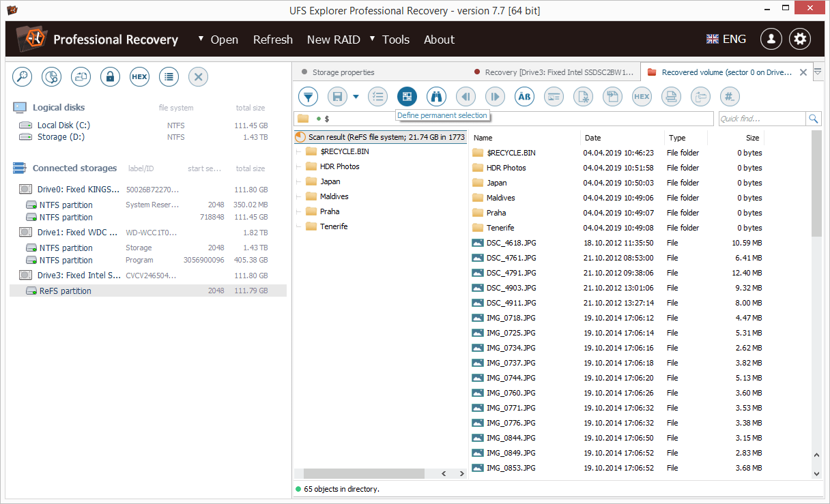
Task: Click the storage image icon in the left toolbar
Action: click(81, 77)
